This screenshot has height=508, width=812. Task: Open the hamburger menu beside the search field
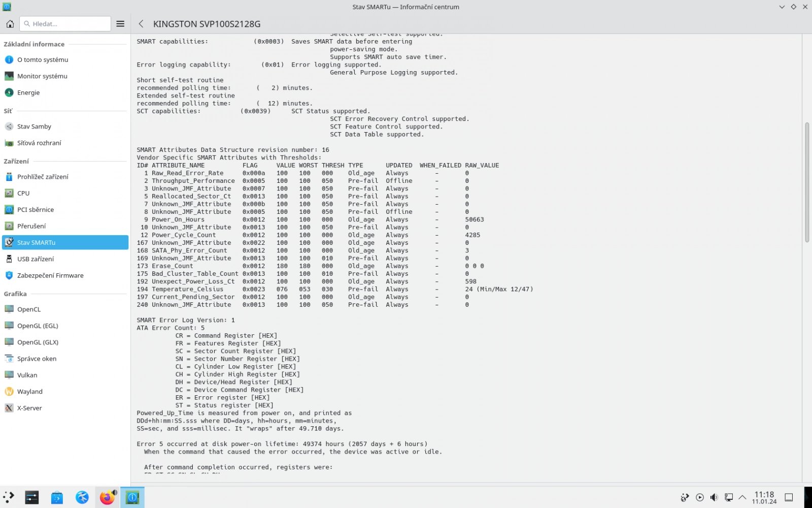tap(120, 24)
